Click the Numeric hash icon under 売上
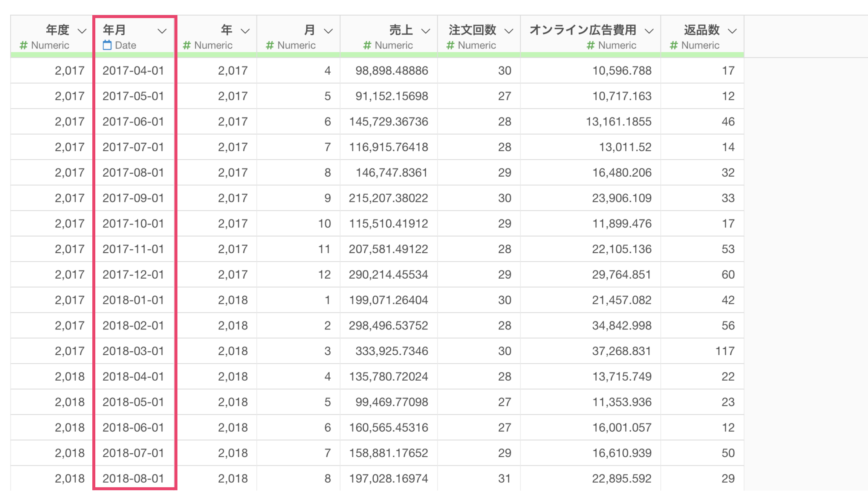Screen dimensions: 868x494 (367, 45)
